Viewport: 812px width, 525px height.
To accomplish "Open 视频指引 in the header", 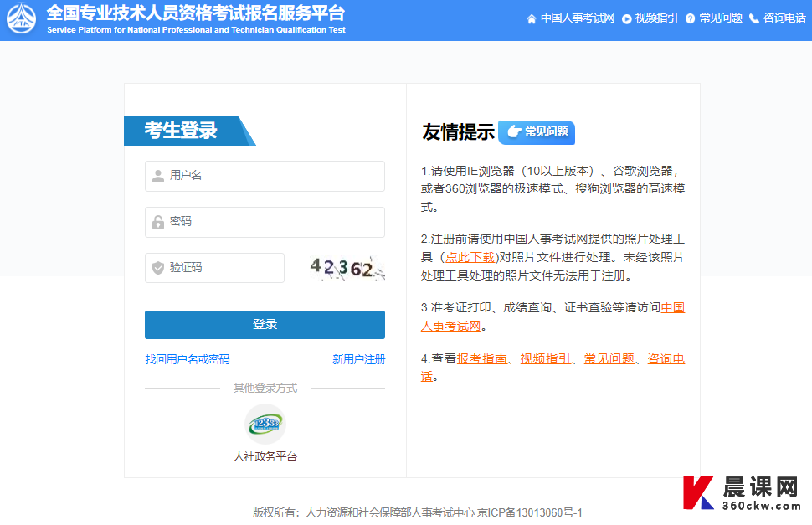I will [656, 18].
